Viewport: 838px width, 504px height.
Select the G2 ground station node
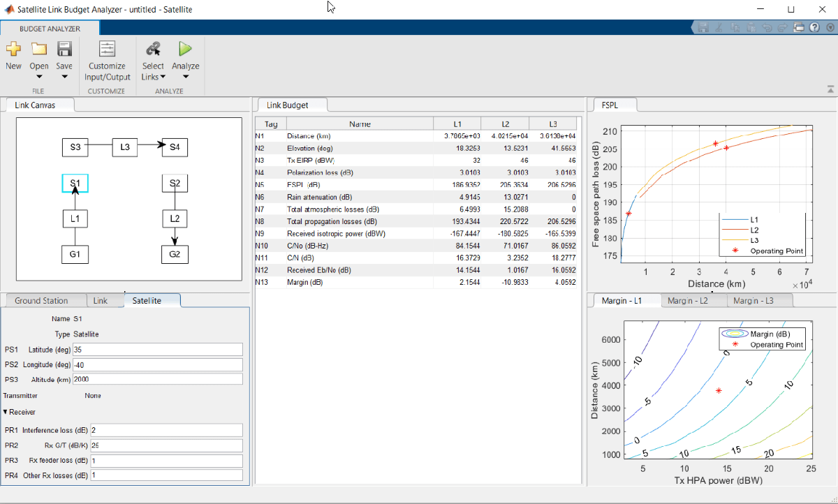pyautogui.click(x=175, y=254)
